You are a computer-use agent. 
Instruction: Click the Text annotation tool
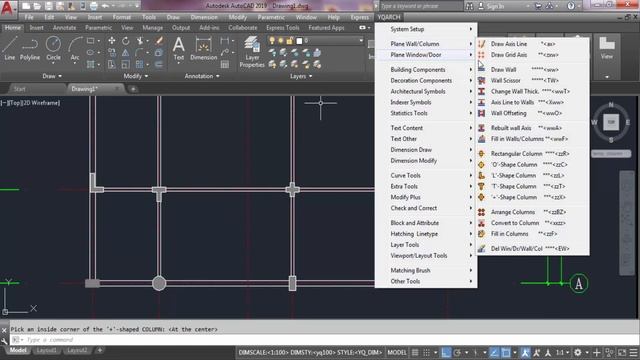pyautogui.click(x=178, y=49)
